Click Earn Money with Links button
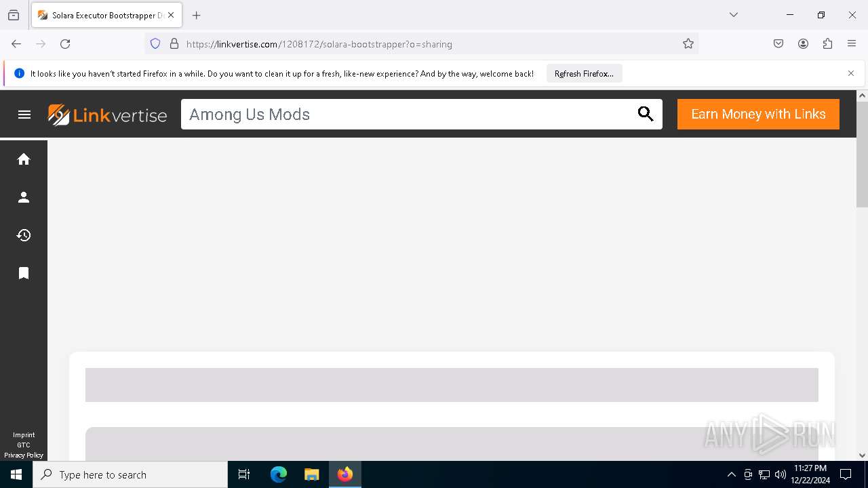 (758, 114)
